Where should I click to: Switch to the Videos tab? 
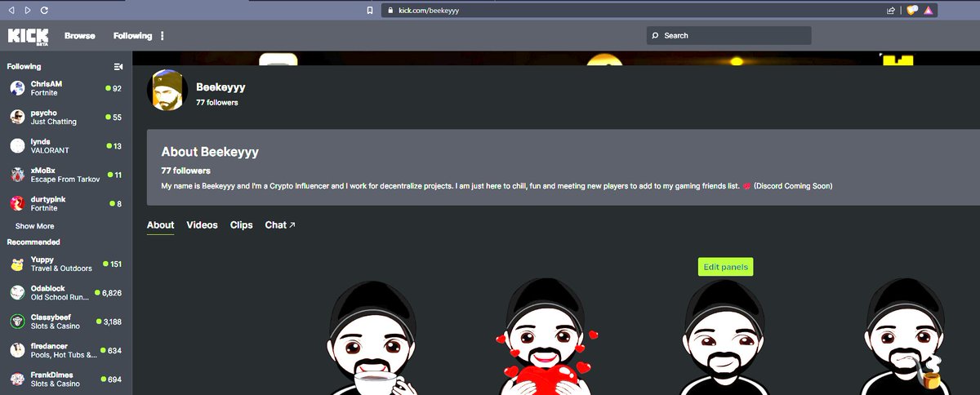(x=202, y=225)
